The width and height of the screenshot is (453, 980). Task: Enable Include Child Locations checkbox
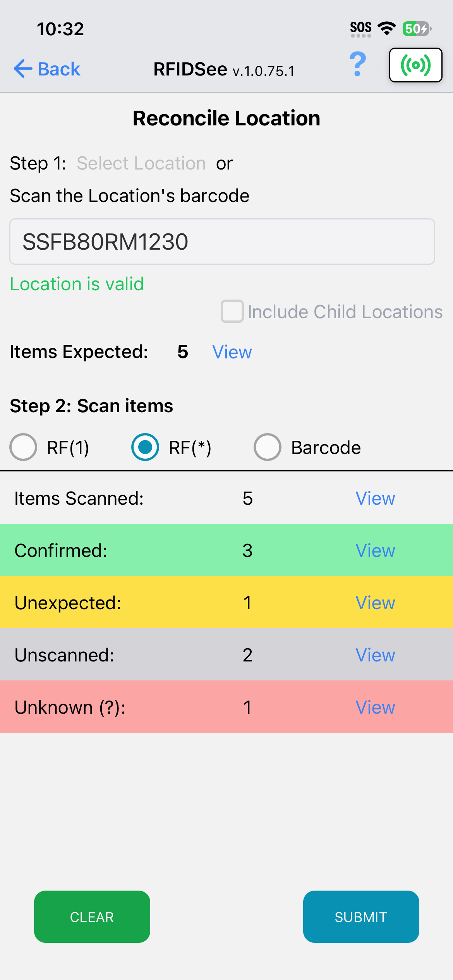point(232,312)
